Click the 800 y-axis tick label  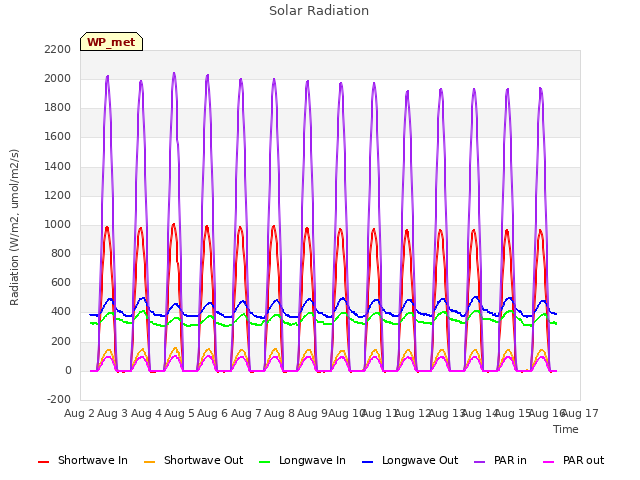61,254
